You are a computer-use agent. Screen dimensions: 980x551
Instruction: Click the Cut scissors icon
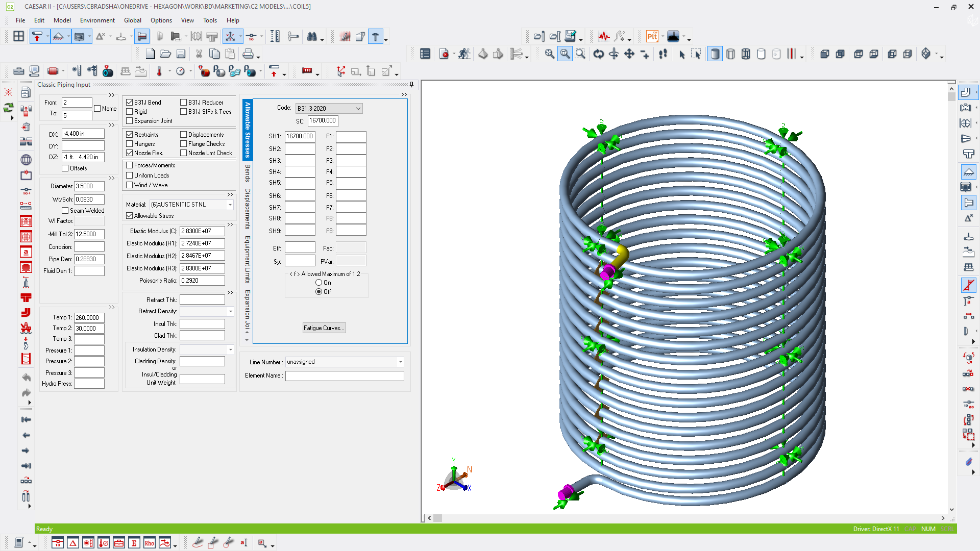pos(199,54)
